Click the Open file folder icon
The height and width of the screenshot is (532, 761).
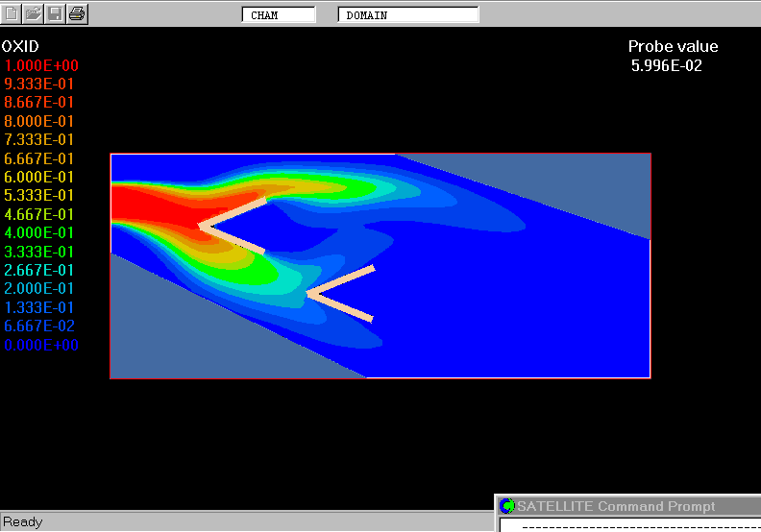34,13
